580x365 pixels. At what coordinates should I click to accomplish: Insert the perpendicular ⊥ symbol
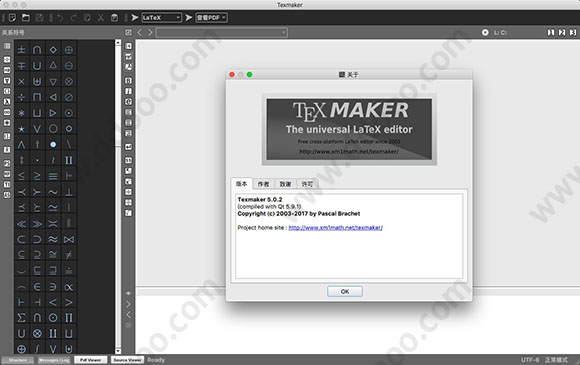coord(69,192)
